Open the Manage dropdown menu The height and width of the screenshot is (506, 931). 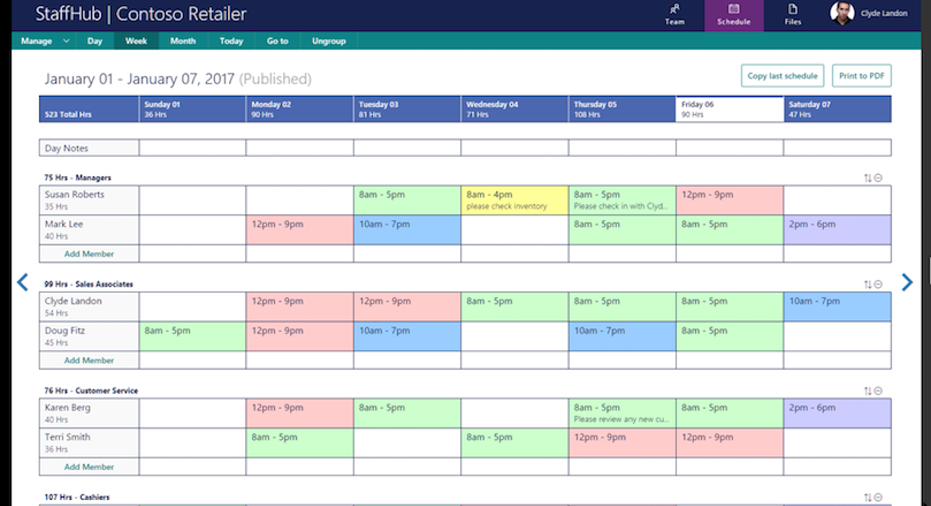click(45, 41)
